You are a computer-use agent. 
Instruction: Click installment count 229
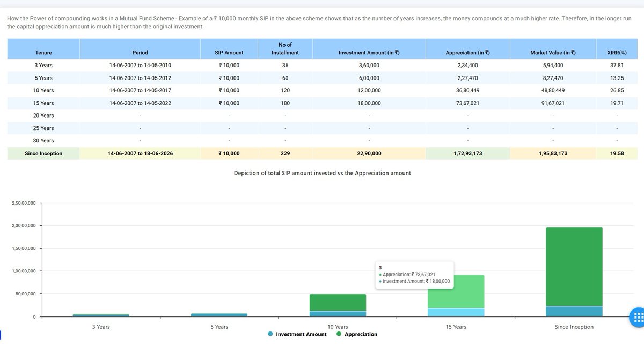(285, 153)
